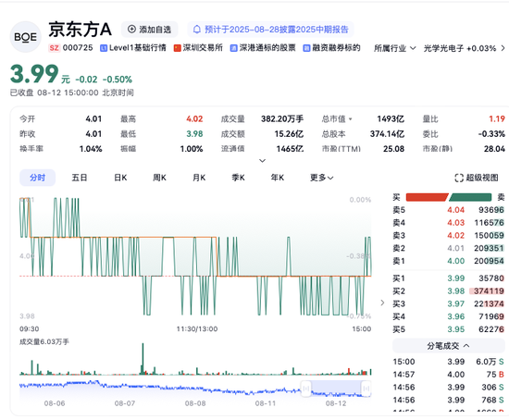Screen dimensions: 509x420
Task: Click the left handle of timeline range slider
Action: coord(305,389)
